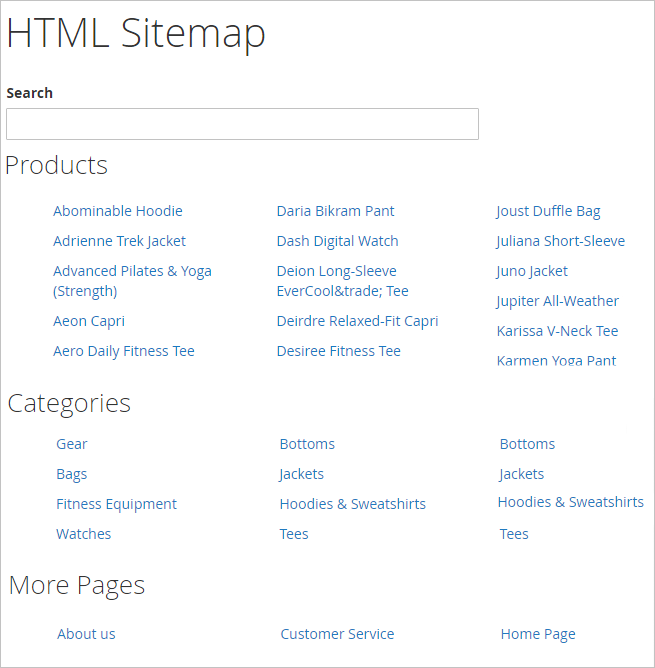The height and width of the screenshot is (668, 655).
Task: Open the Customer Service page
Action: [x=337, y=634]
